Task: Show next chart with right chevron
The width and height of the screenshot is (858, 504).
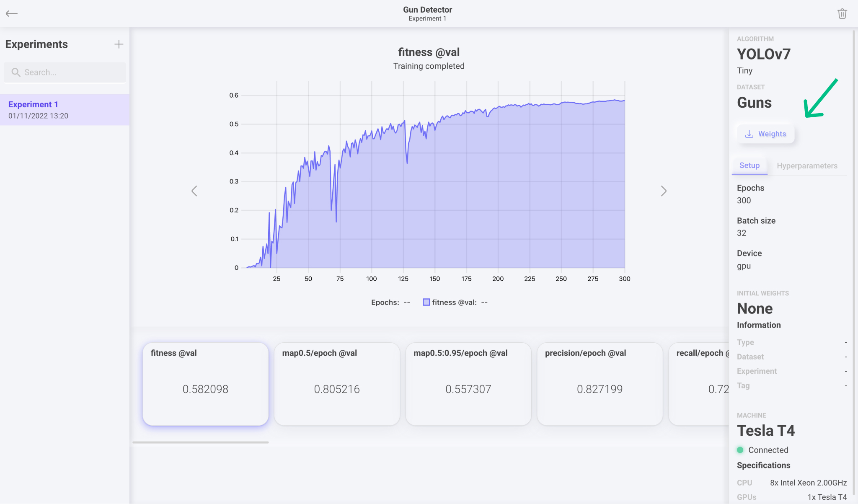Action: point(664,191)
